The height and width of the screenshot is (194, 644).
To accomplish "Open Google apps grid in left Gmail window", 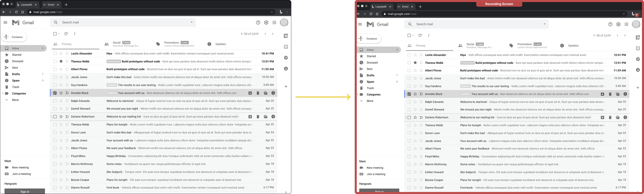I will pyautogui.click(x=274, y=23).
